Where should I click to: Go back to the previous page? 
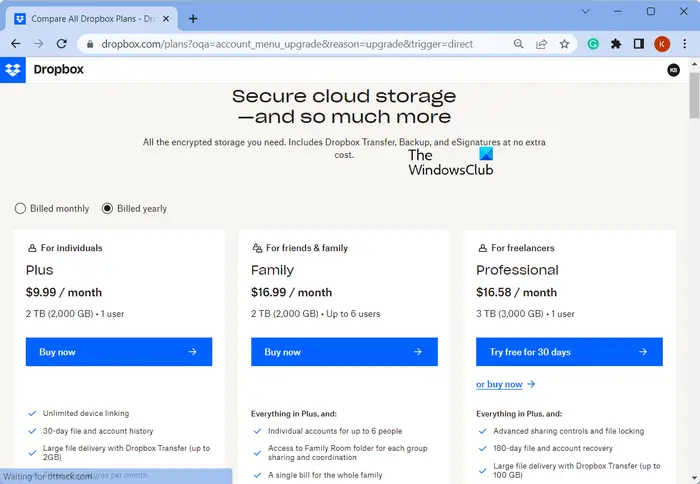click(16, 44)
